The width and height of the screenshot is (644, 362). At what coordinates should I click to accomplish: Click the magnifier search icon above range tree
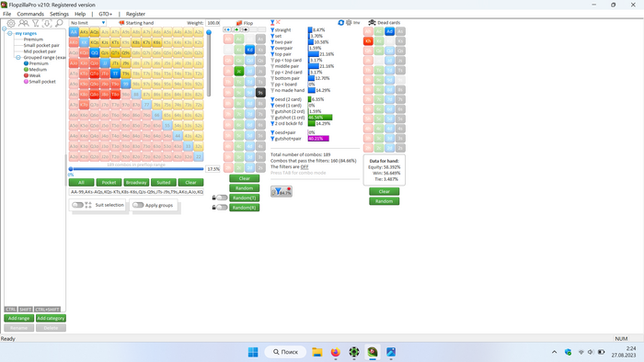point(59,23)
